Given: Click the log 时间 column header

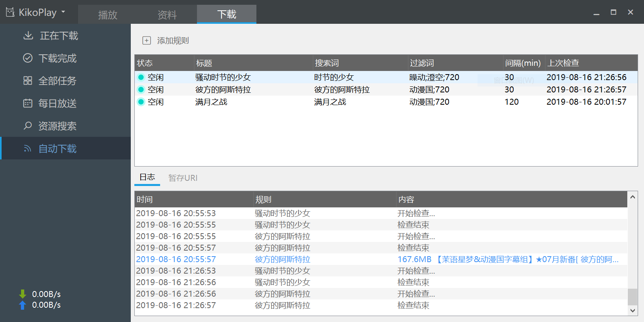Looking at the screenshot, I should tap(194, 199).
